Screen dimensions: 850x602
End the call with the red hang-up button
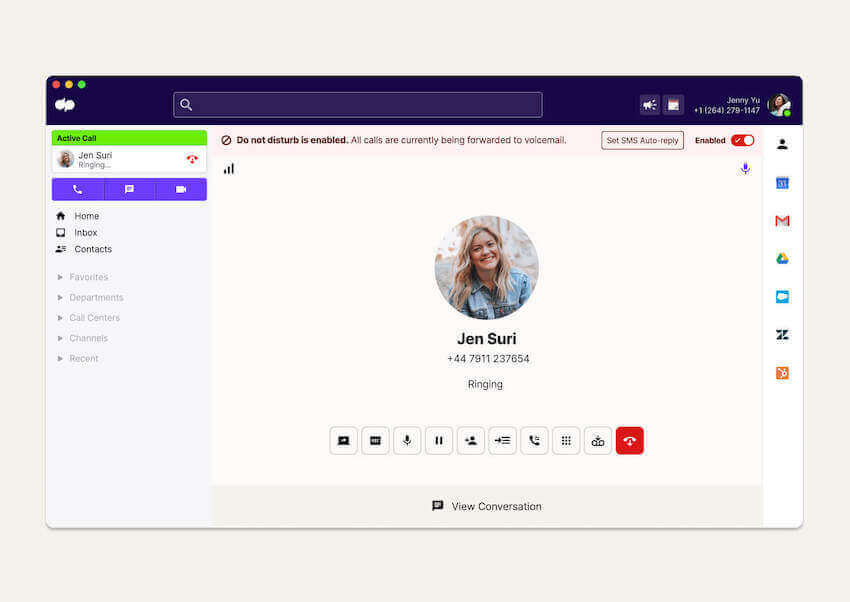click(630, 440)
